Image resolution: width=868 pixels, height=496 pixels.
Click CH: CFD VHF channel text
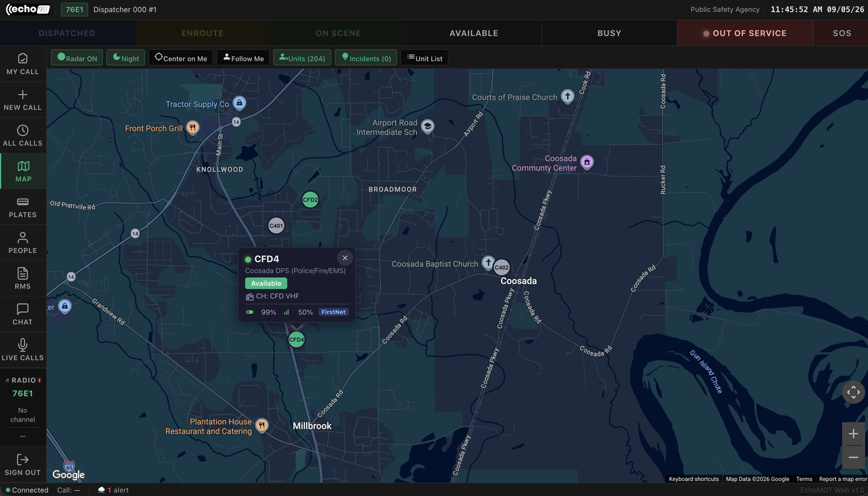click(277, 296)
